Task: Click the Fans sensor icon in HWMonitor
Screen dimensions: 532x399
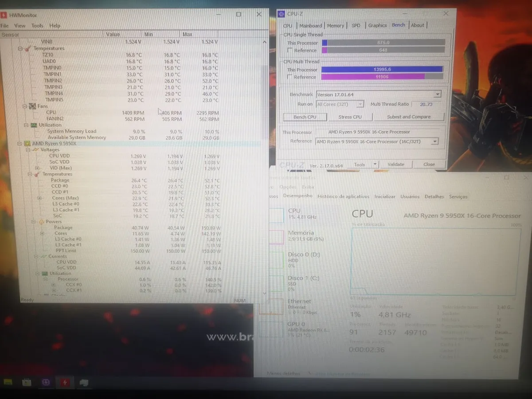Action: point(32,106)
